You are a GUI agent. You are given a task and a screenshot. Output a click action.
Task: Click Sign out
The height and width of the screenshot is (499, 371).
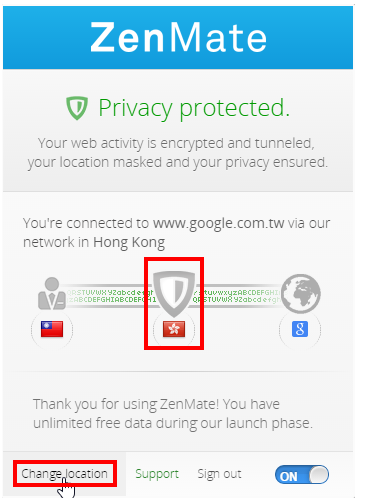(x=219, y=474)
